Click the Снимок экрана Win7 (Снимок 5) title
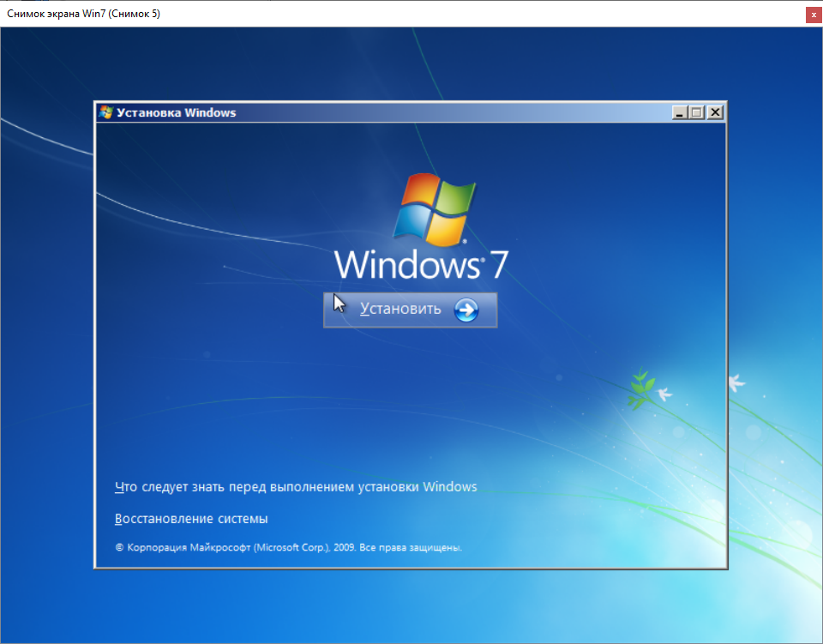 (83, 14)
